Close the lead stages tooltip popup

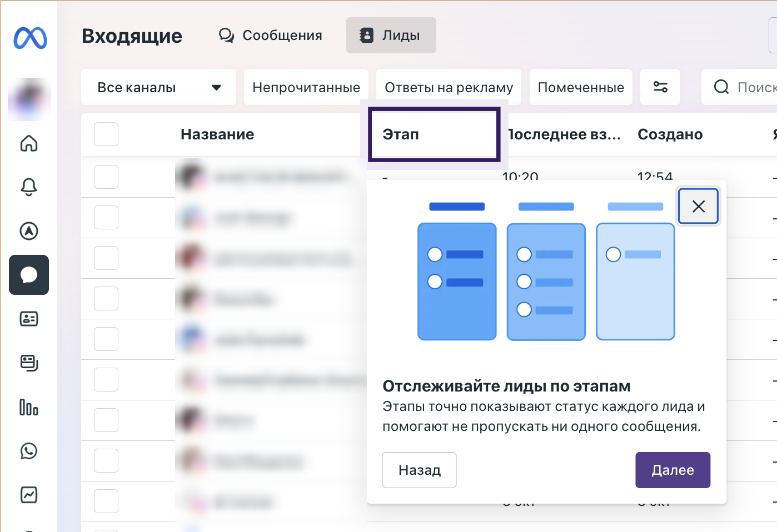(699, 207)
